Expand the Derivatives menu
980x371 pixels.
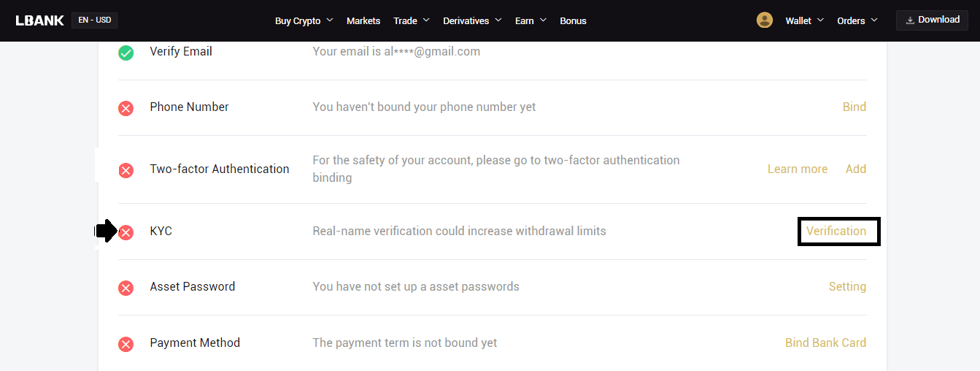[472, 20]
